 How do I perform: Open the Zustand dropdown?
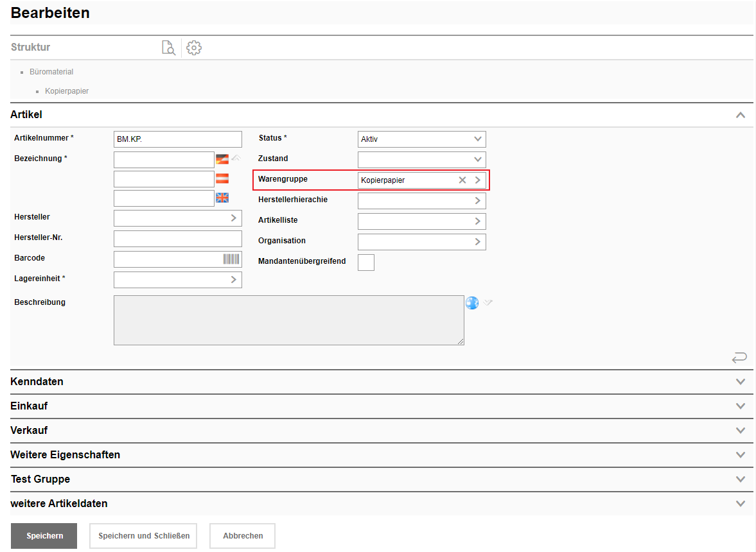click(421, 160)
